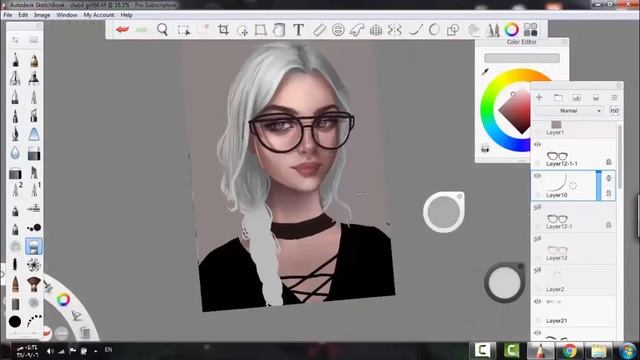Select the Layer12-1-1 glasses thumbnail
640x360 pixels.
coord(557,156)
